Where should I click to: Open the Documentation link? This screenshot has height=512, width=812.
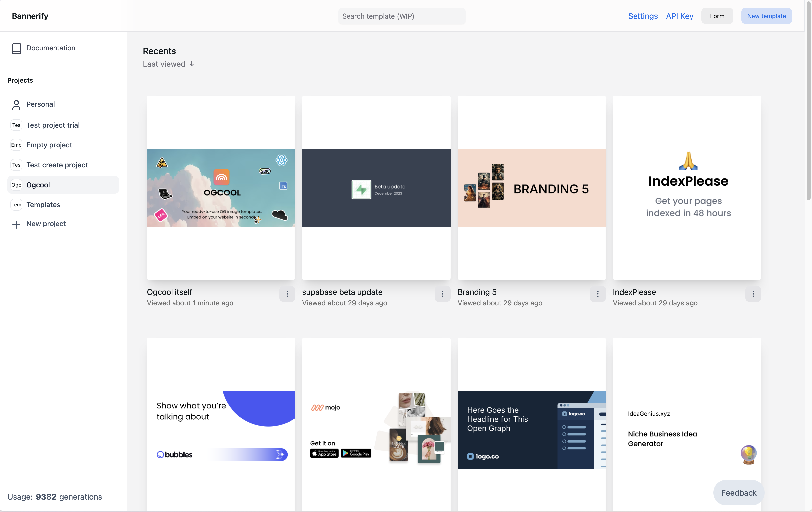[x=51, y=48]
